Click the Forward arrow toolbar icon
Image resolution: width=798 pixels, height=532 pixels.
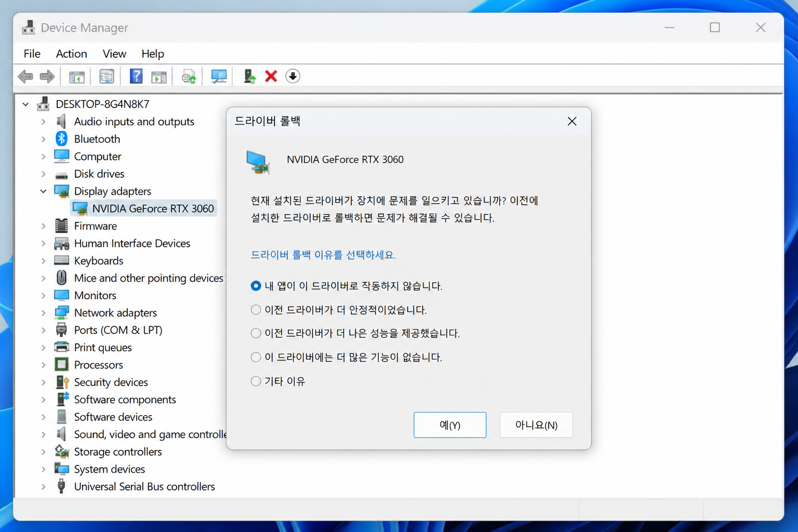[47, 77]
